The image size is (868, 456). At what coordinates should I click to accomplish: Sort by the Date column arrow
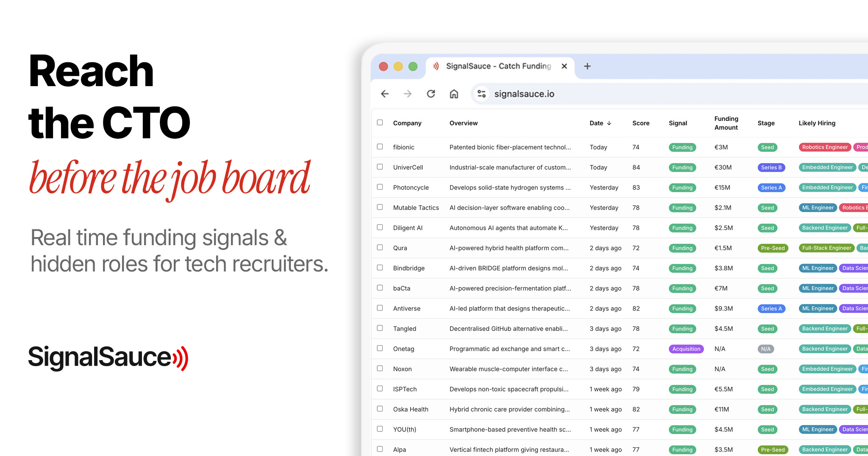click(609, 123)
